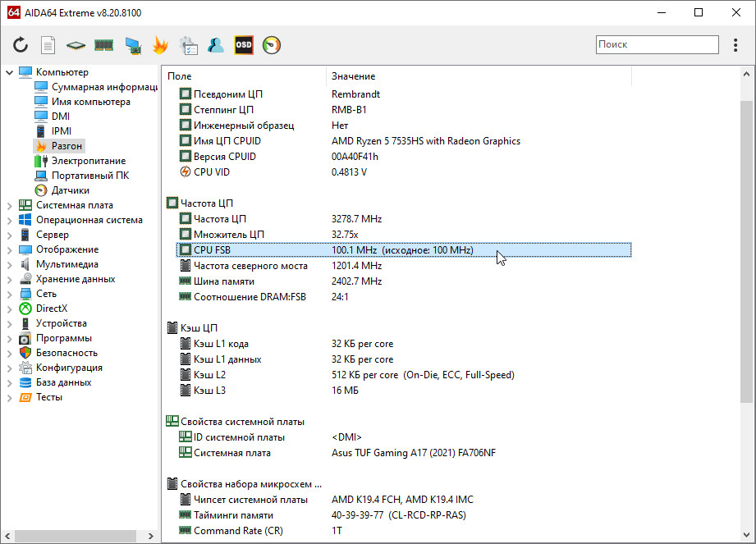This screenshot has width=756, height=544.
Task: Expand the Тесты tree node
Action: [x=10, y=397]
